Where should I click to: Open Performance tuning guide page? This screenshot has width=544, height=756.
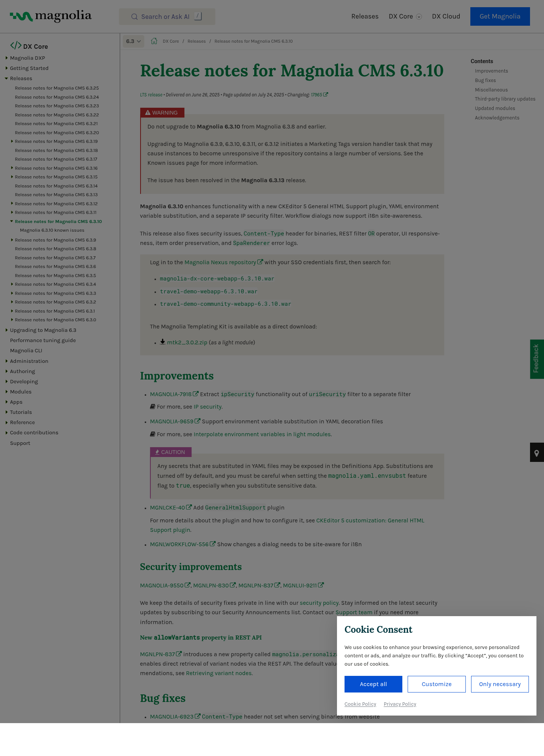[x=43, y=340]
